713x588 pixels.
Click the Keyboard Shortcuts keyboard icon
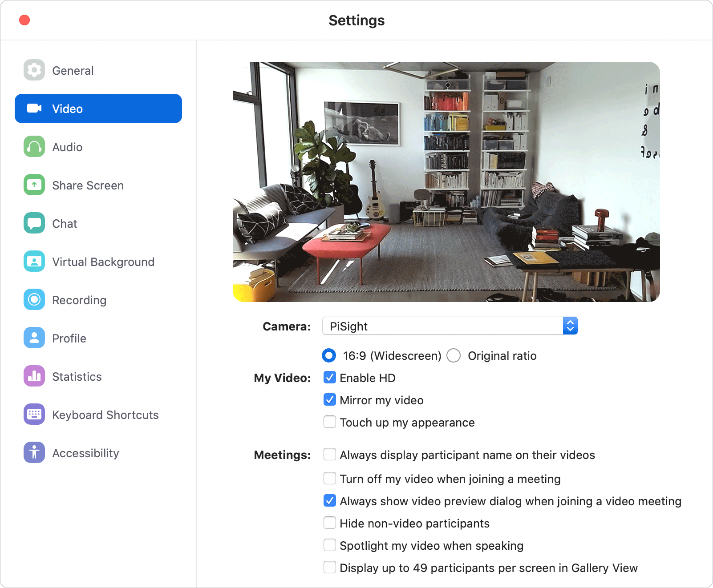(34, 415)
